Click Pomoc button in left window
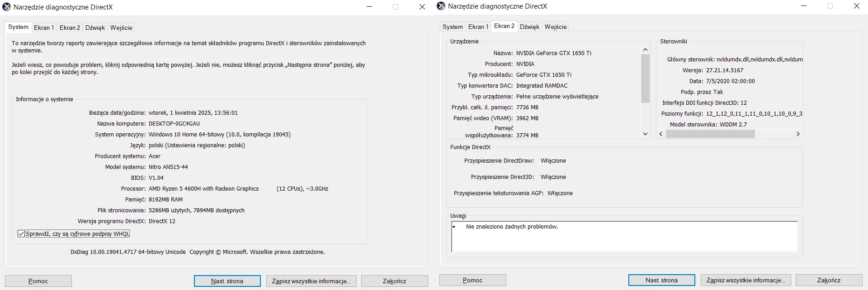 tap(38, 281)
